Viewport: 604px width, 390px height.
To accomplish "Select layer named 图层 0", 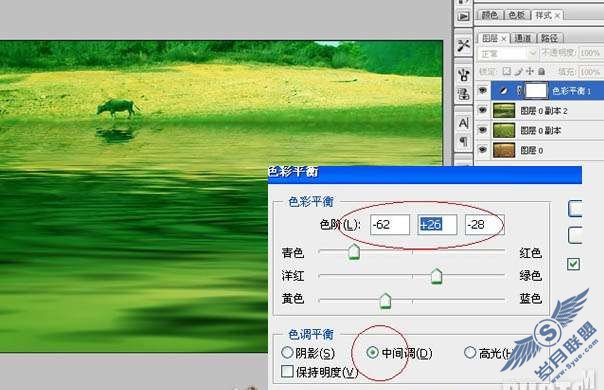I will (x=532, y=150).
